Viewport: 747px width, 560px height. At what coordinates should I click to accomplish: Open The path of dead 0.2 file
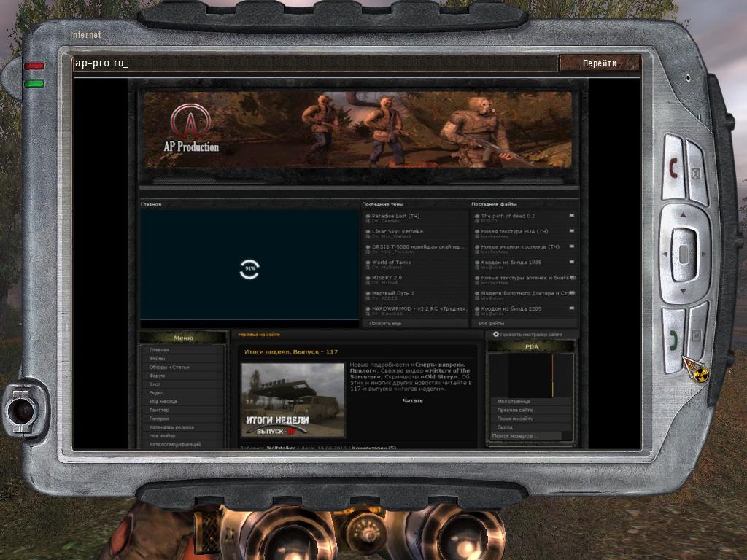coord(508,216)
